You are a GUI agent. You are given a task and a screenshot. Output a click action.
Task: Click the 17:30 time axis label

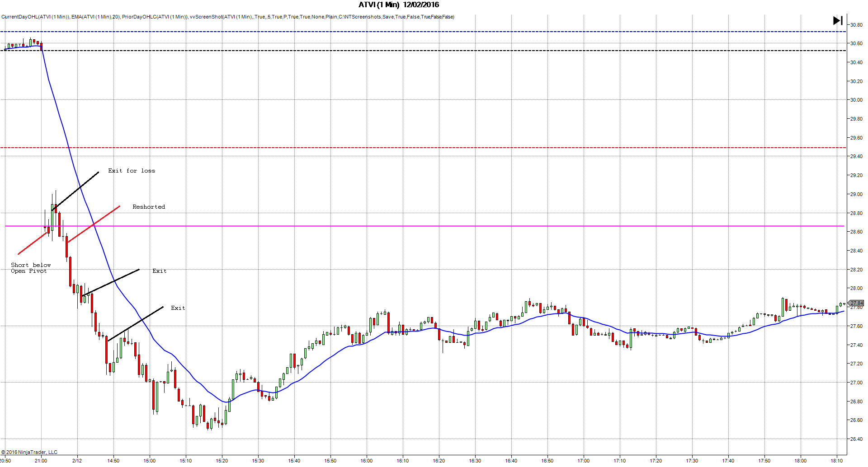tap(692, 461)
